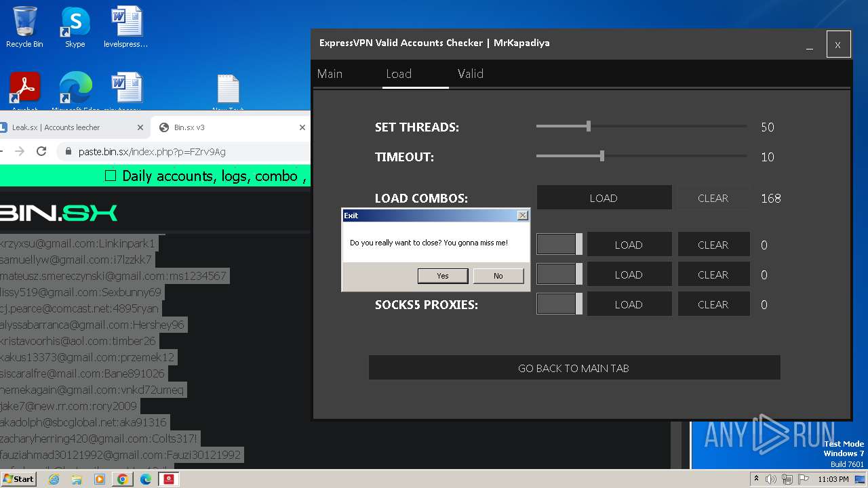868x488 pixels.
Task: Reload the page in Chrome
Action: (x=41, y=152)
